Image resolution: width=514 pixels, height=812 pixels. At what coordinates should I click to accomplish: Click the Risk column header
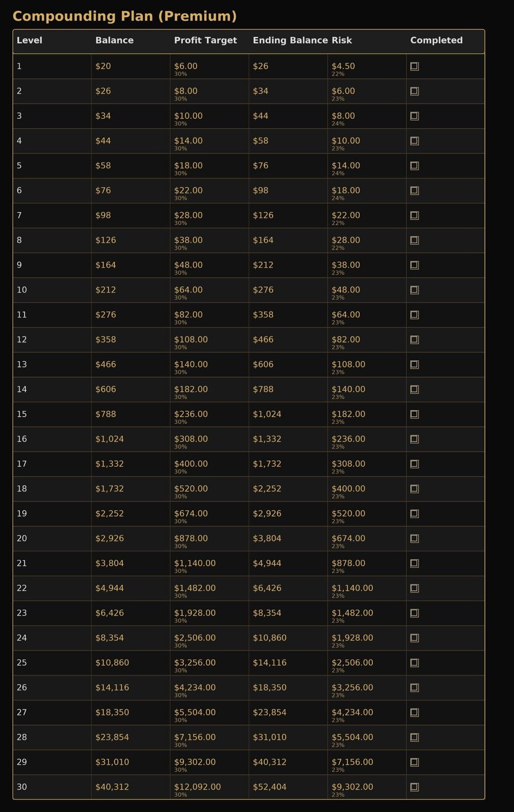click(342, 41)
